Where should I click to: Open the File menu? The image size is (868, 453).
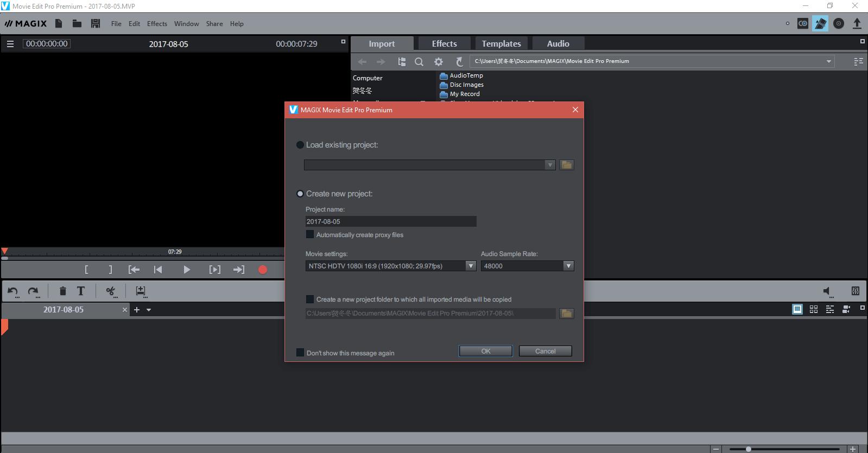tap(116, 24)
